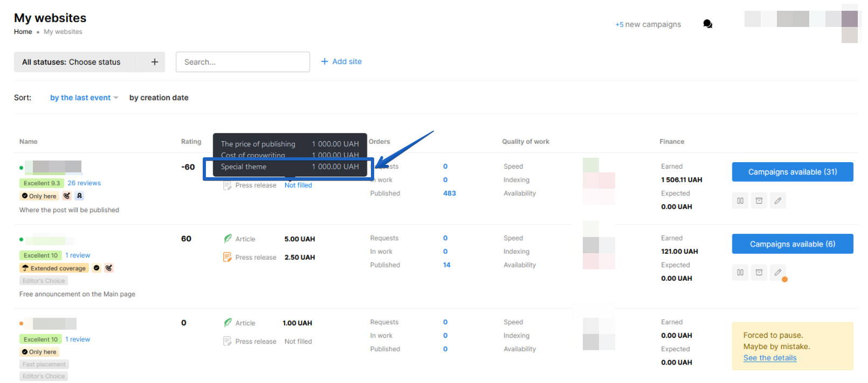Open Campaigns available (6) button
868x383 pixels.
point(792,244)
